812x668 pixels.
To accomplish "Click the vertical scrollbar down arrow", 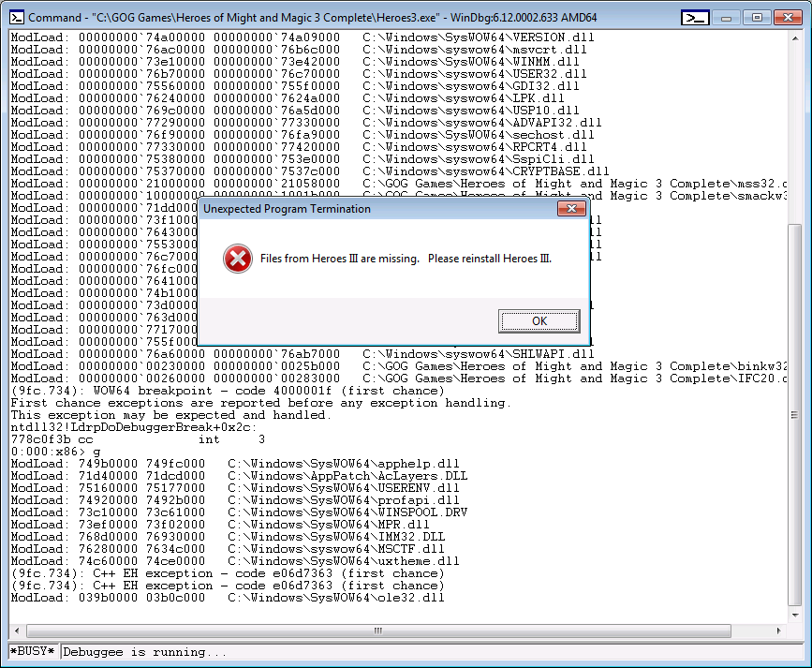I will pos(795,616).
